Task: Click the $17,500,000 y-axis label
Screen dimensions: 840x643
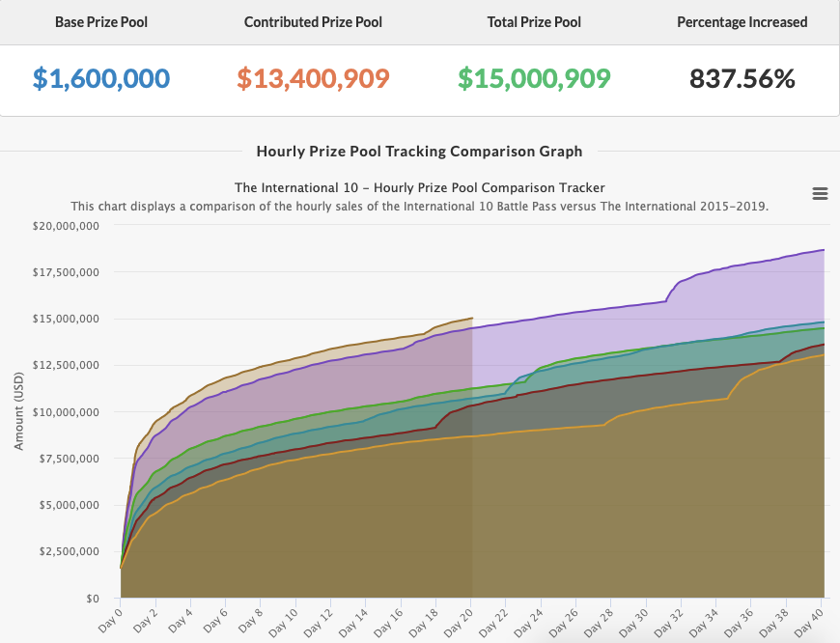Action: click(x=66, y=272)
